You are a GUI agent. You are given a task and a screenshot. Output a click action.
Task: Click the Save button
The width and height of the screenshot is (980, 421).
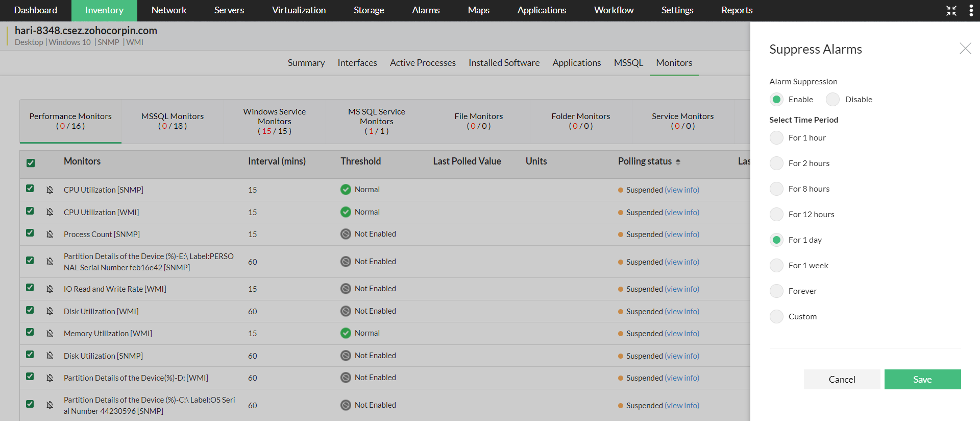tap(922, 379)
